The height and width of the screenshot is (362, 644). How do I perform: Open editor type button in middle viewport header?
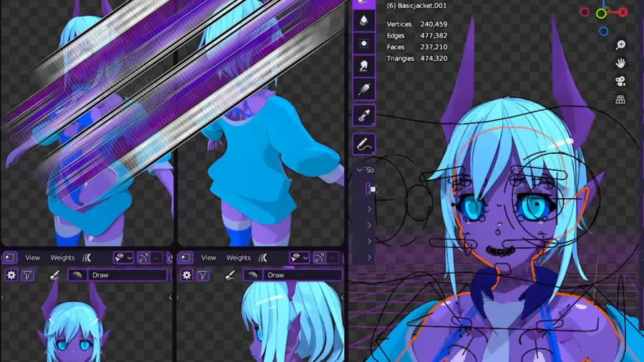(x=186, y=258)
